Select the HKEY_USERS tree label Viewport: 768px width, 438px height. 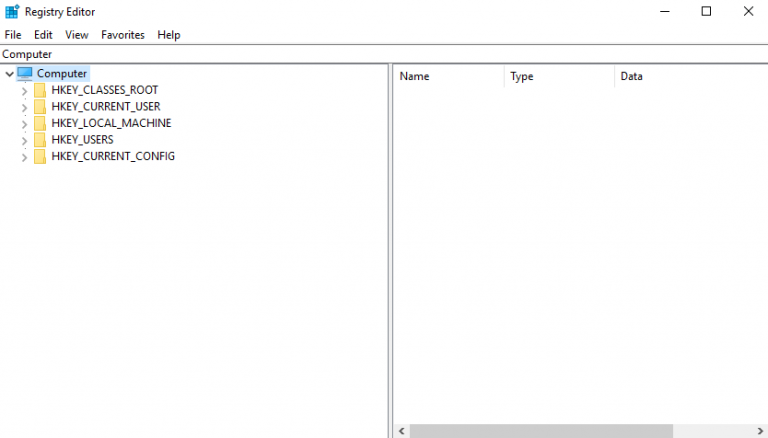(x=82, y=140)
